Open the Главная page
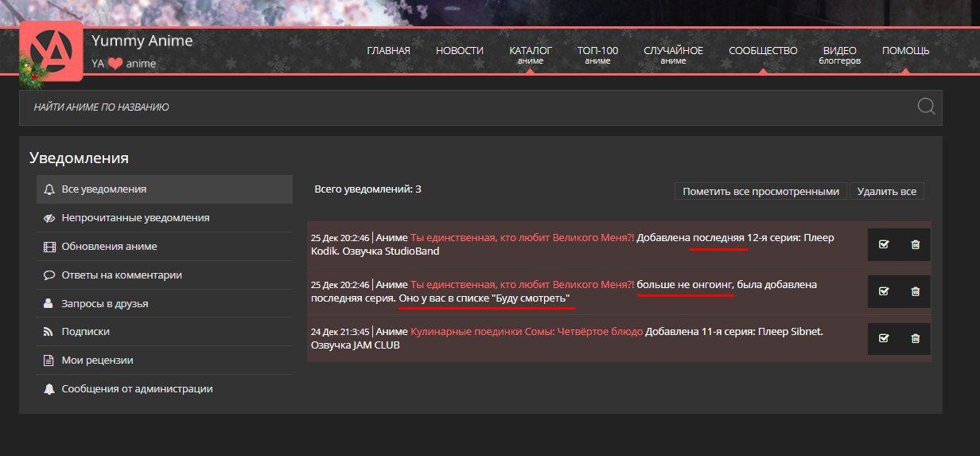Image resolution: width=980 pixels, height=456 pixels. pos(388,51)
